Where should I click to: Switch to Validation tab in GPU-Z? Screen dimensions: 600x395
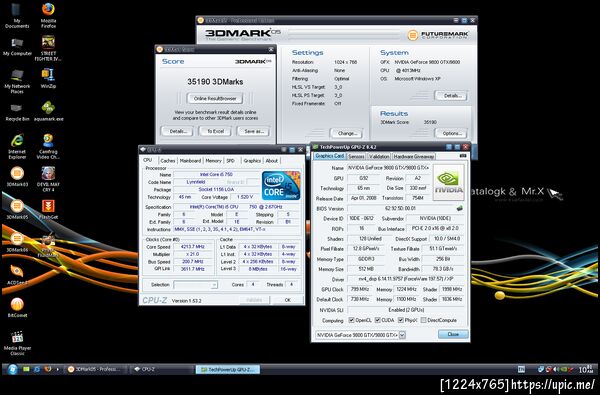click(x=379, y=157)
